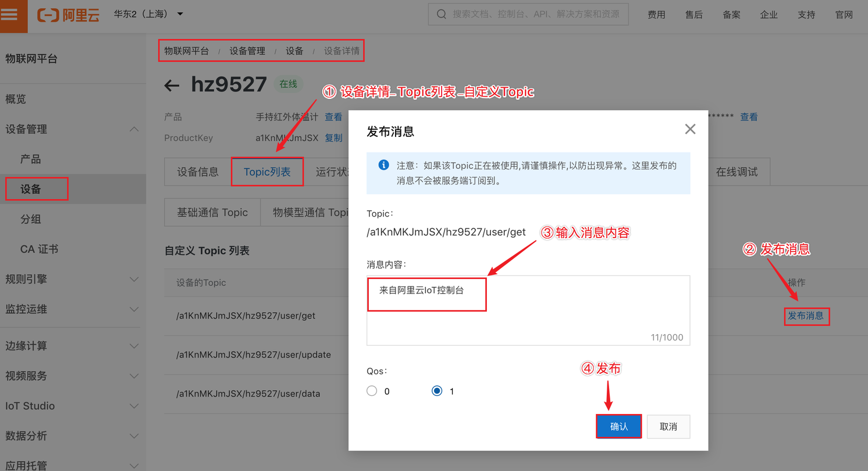This screenshot has height=471, width=868.
Task: Click 设备 in the breadcrumb
Action: pyautogui.click(x=294, y=51)
